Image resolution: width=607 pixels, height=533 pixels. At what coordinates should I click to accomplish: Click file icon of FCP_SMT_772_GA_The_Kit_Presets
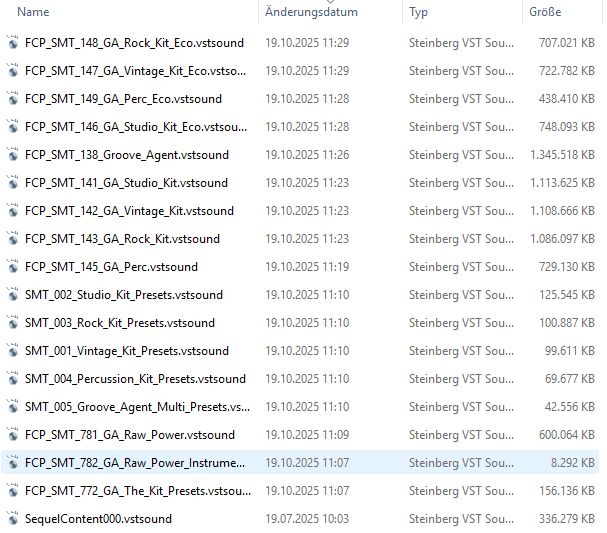(13, 491)
